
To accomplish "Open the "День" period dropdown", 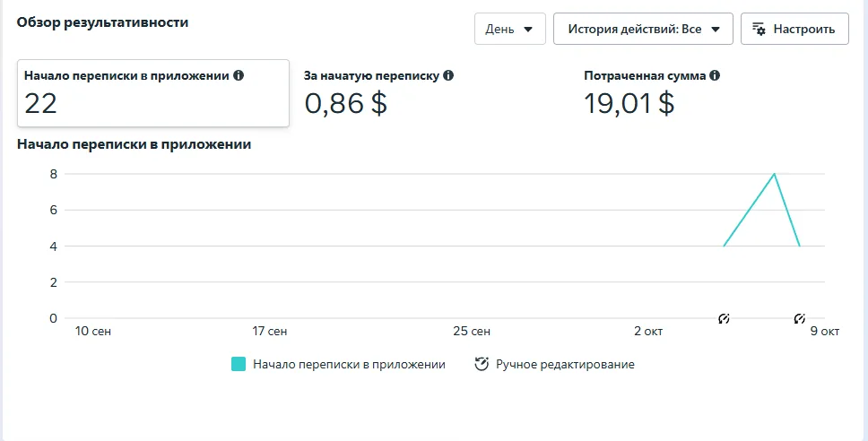I will [510, 29].
